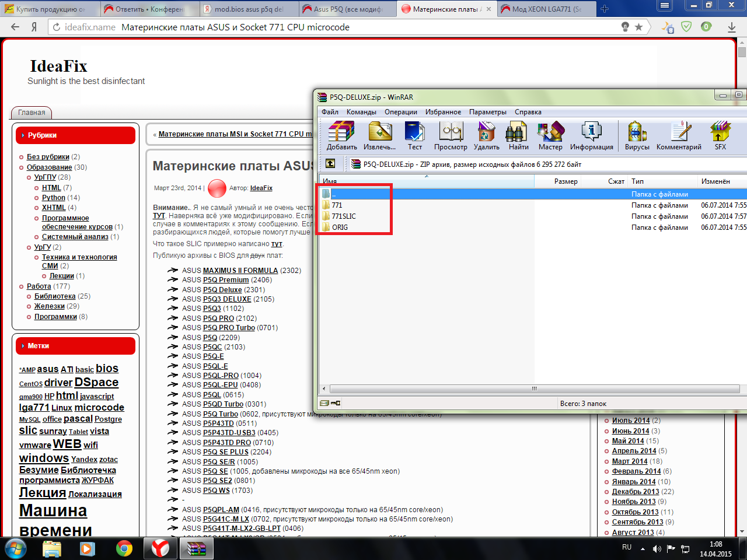Go back in the browser

[x=15, y=27]
